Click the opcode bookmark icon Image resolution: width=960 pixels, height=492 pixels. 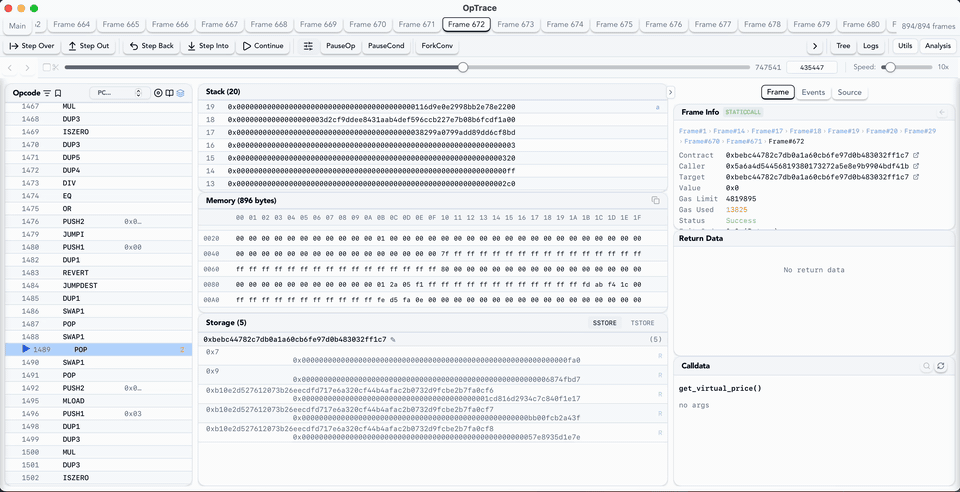point(58,93)
